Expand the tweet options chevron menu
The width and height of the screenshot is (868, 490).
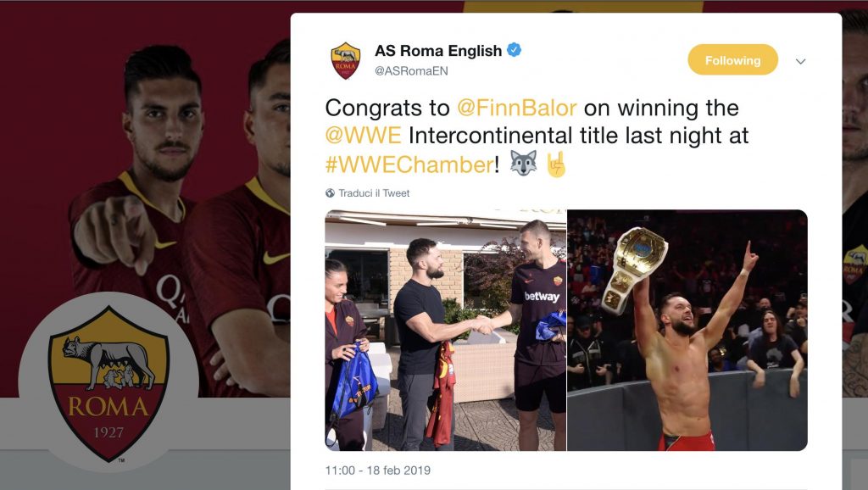(800, 61)
